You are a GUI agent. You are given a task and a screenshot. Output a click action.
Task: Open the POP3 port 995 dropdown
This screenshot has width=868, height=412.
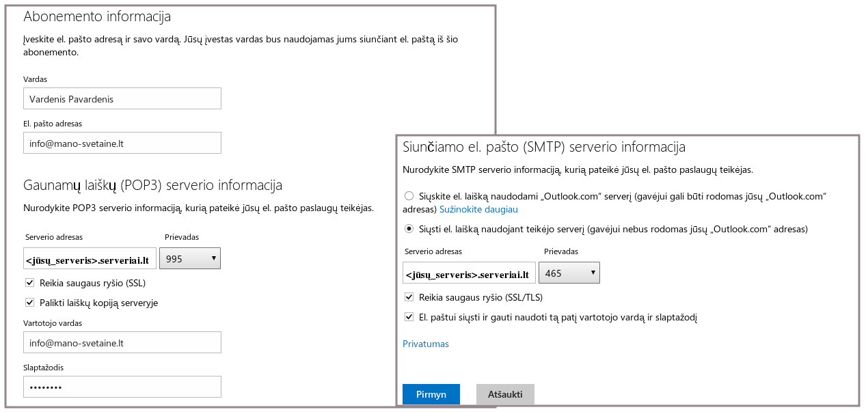189,258
